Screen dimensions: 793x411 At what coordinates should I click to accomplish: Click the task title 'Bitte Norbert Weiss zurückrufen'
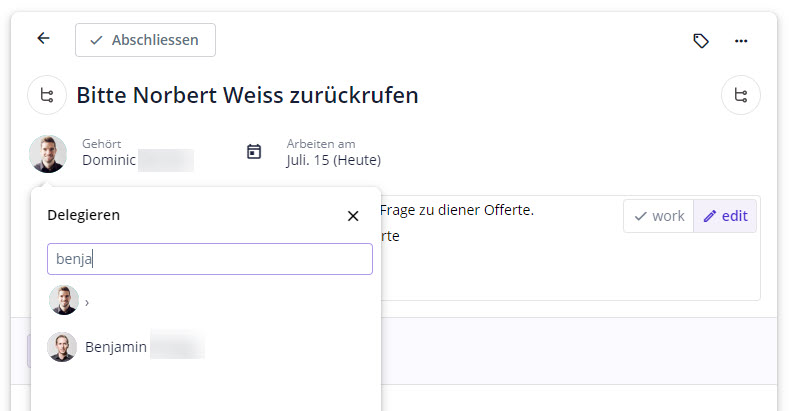click(x=247, y=96)
